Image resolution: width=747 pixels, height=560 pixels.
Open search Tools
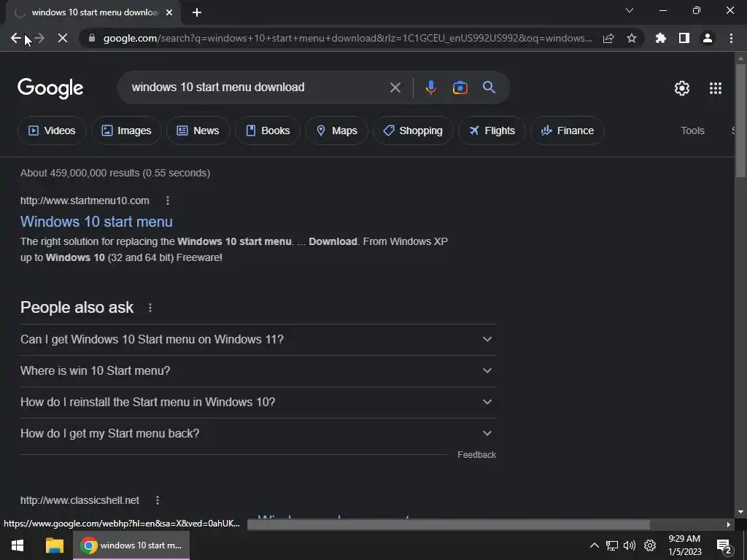[692, 131]
